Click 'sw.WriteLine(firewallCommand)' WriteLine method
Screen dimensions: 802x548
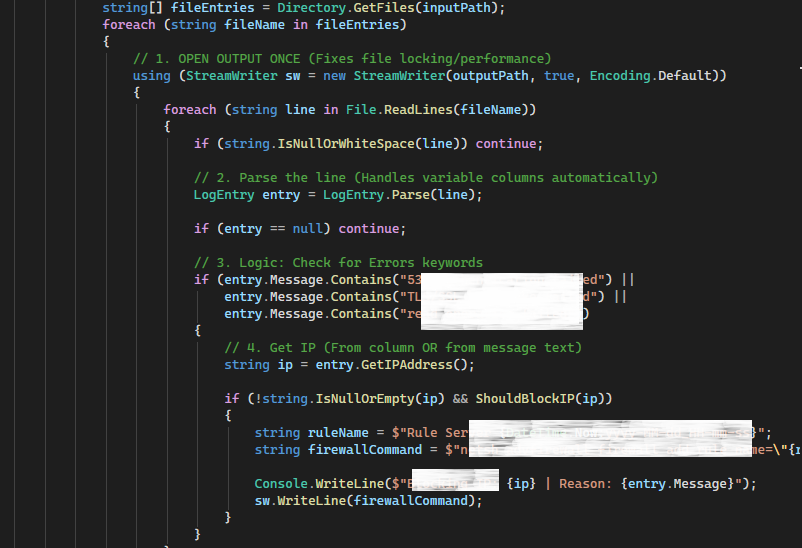point(311,500)
